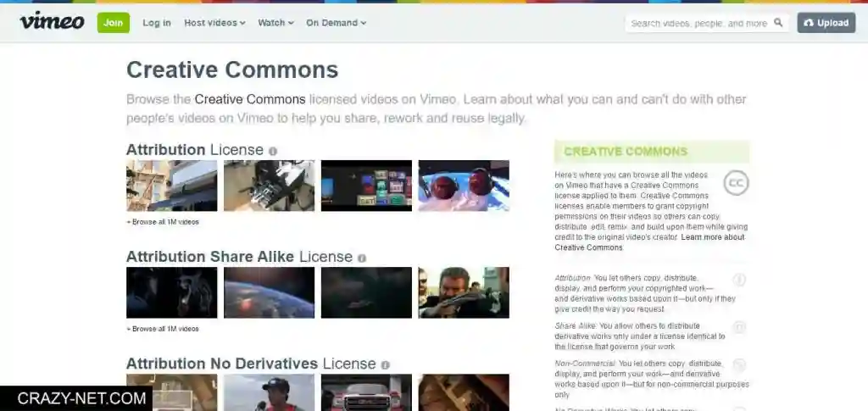
Task: Click the italic Non-Commercial term in sidebar
Action: click(x=585, y=364)
